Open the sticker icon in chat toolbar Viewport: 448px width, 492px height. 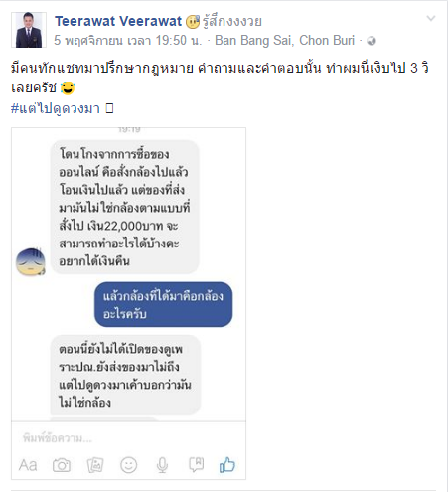click(196, 464)
